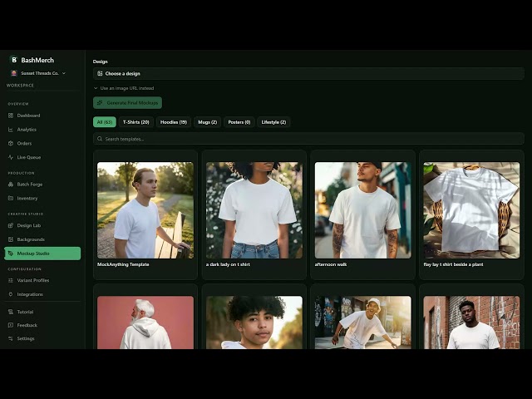The height and width of the screenshot is (399, 532).
Task: Open the Sunset Threads Co. workspace dropdown
Action: [x=38, y=73]
